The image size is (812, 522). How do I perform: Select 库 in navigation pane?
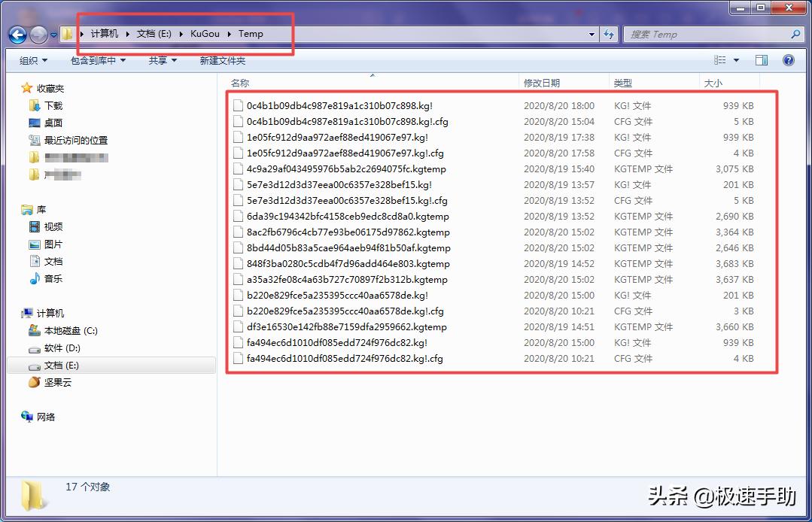pyautogui.click(x=41, y=210)
